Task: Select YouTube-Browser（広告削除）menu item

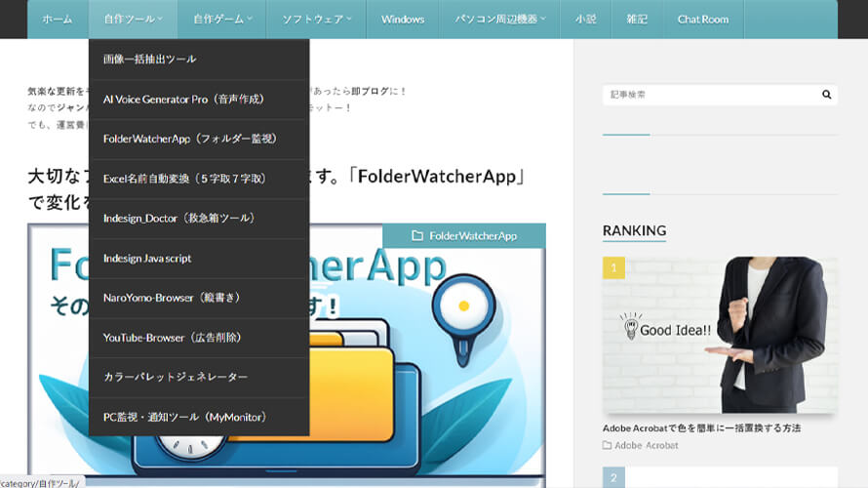Action: tap(172, 338)
